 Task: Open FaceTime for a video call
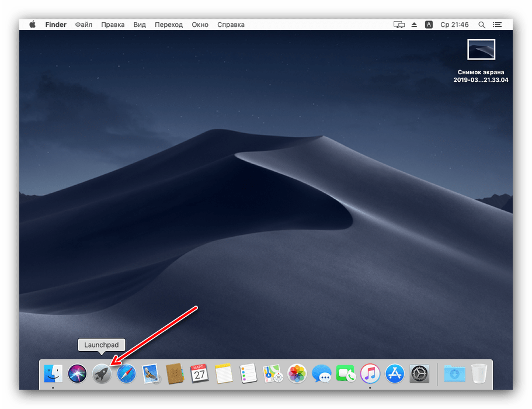346,374
